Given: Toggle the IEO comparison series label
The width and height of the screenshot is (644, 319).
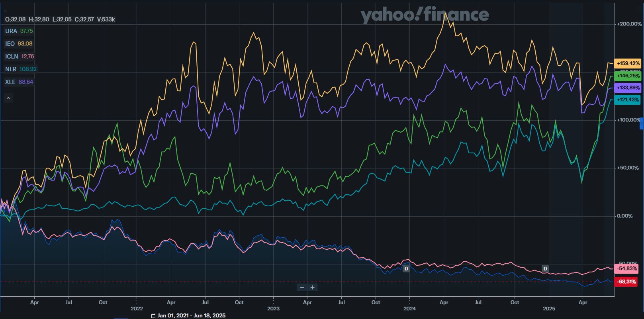Looking at the screenshot, I should tap(10, 44).
